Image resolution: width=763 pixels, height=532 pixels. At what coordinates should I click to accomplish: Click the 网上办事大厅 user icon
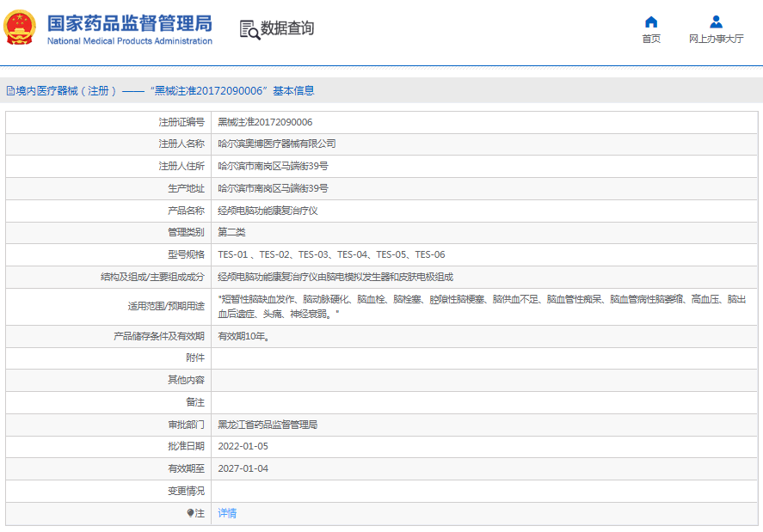click(716, 21)
